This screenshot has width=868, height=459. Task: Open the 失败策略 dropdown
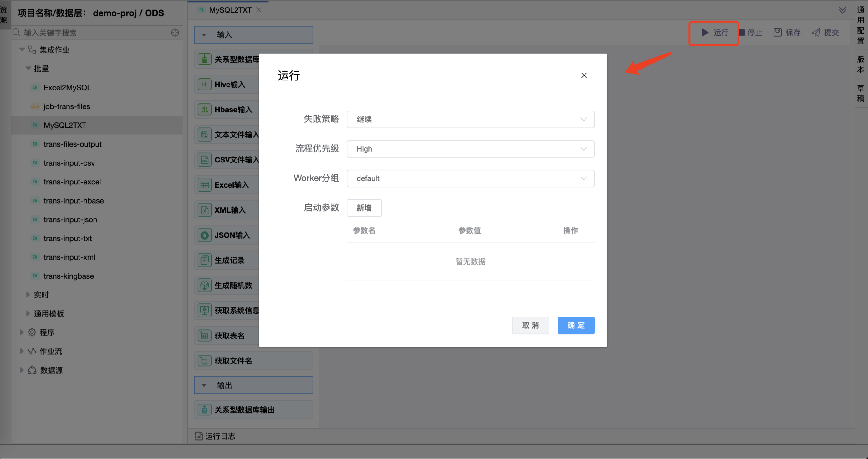pos(470,119)
